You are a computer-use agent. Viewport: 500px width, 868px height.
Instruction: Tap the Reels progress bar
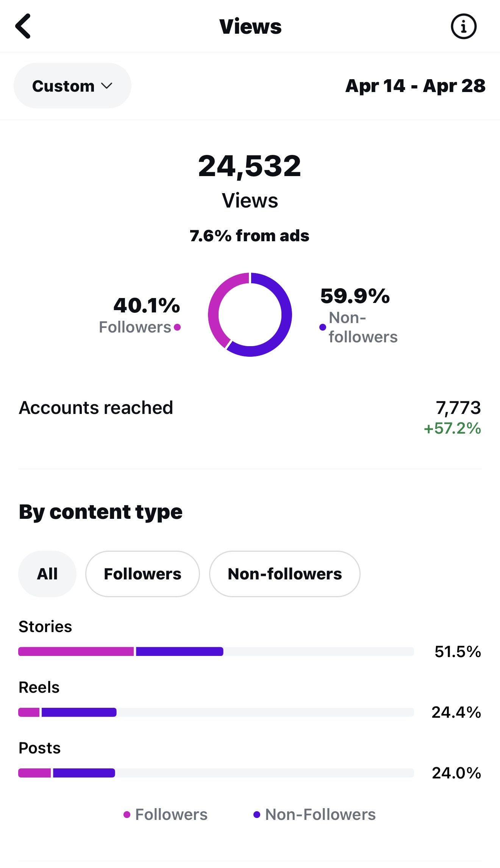tap(216, 712)
